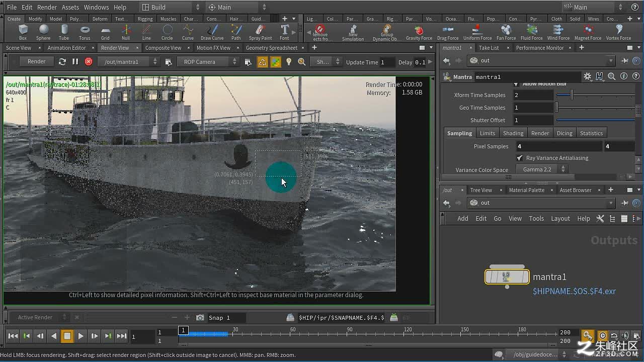This screenshot has height=362, width=644.
Task: Select the Circle shelf tool
Action: 167,33
